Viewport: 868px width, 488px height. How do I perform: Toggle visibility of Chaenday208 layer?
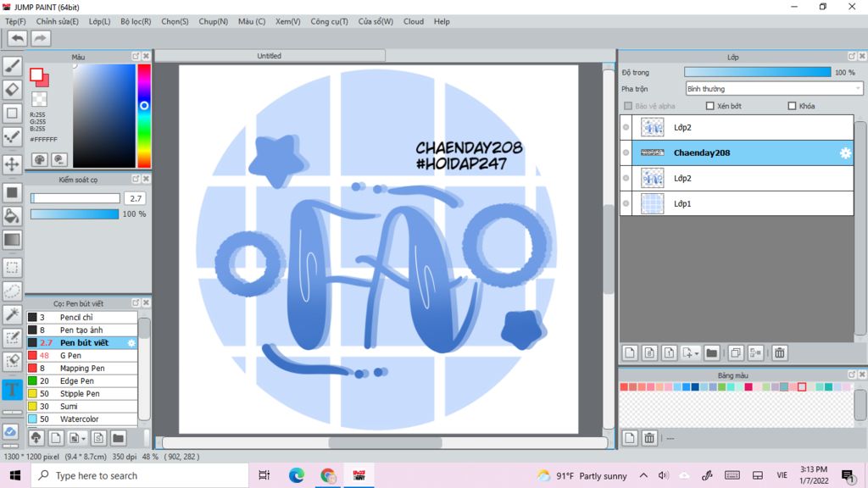(626, 152)
